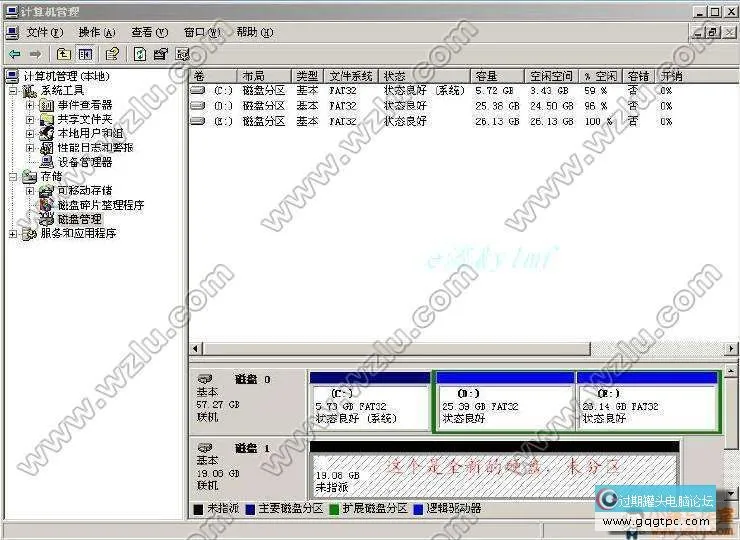The height and width of the screenshot is (540, 740).
Task: Click the disk pane scrollbar down arrow
Action: [731, 494]
